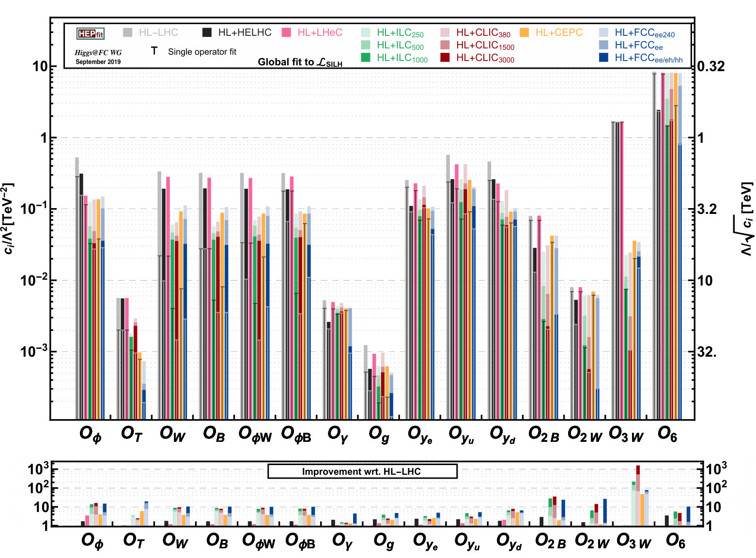
Task: Click the O_yu label under the main chart
Action: 461,435
